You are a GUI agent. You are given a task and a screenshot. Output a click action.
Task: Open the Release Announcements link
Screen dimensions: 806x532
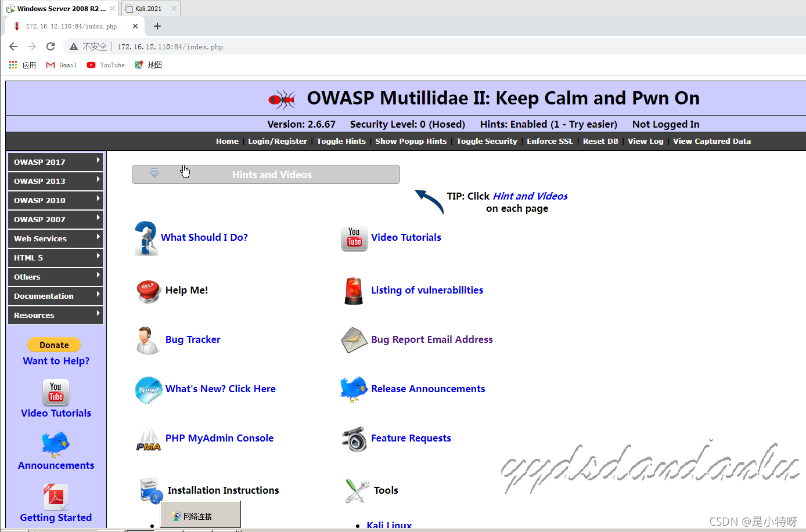[428, 389]
